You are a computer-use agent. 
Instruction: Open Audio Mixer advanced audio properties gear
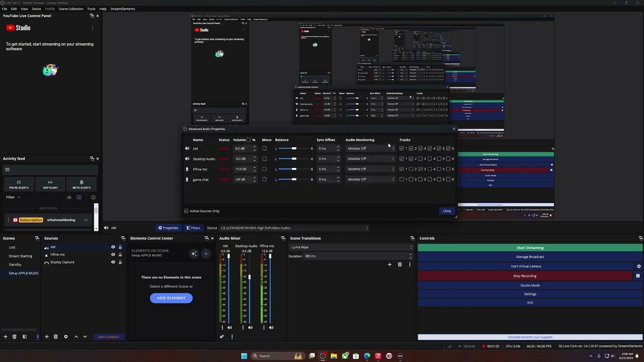[222, 337]
